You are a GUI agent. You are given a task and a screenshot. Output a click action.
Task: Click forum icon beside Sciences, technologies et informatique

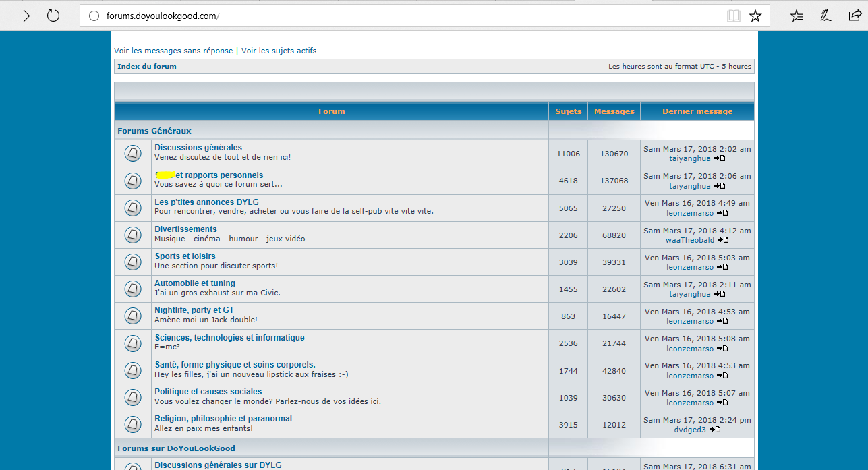tap(133, 344)
